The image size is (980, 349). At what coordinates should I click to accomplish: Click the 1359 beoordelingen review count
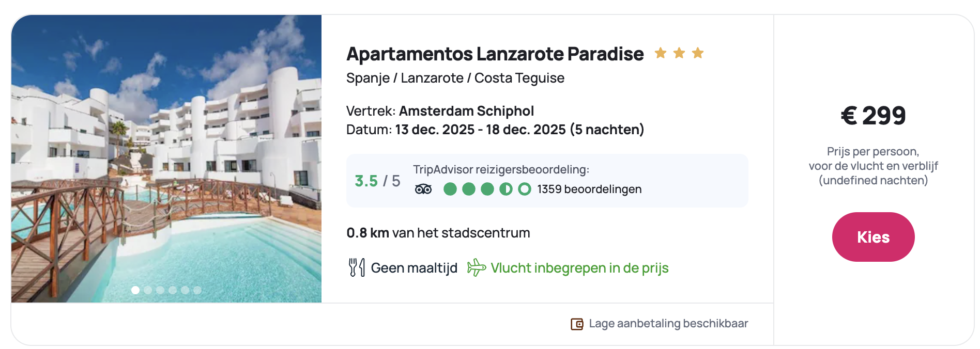(x=589, y=189)
